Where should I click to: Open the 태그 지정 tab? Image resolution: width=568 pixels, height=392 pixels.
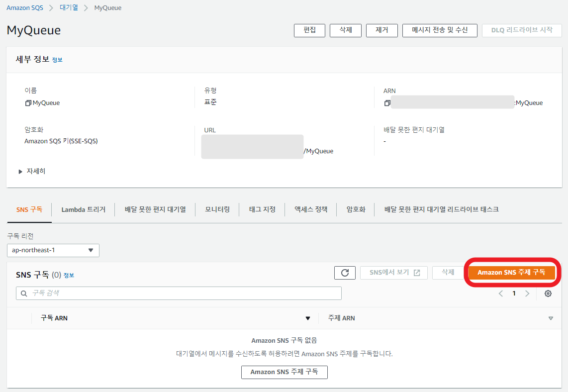[262, 210]
